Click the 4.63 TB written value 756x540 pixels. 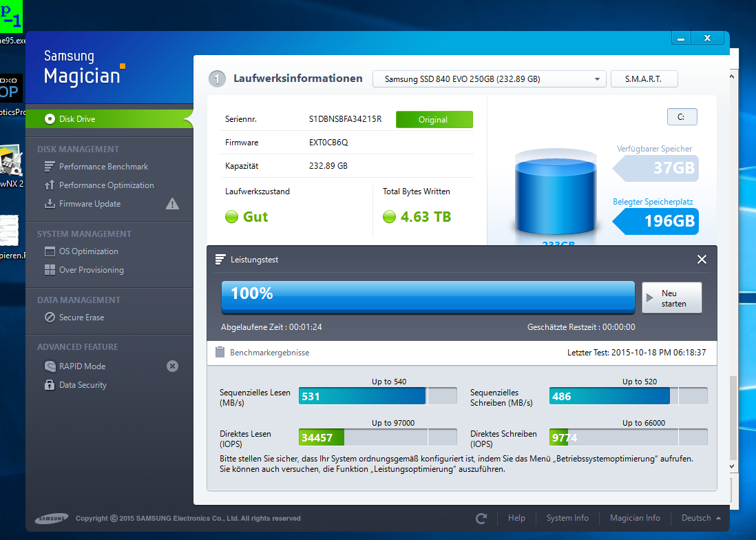coord(426,217)
